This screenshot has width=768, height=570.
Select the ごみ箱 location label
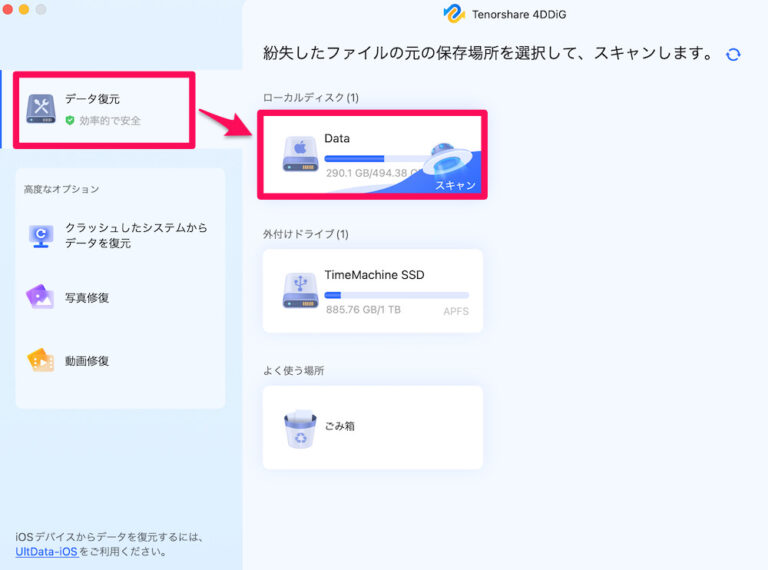pos(339,426)
